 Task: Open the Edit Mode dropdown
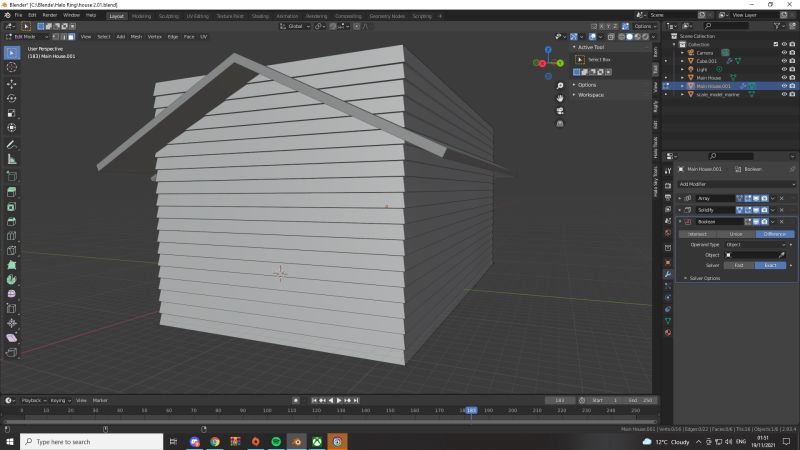[27, 37]
